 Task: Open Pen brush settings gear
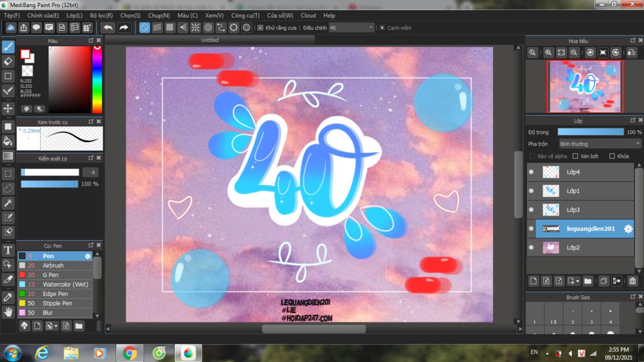click(87, 256)
